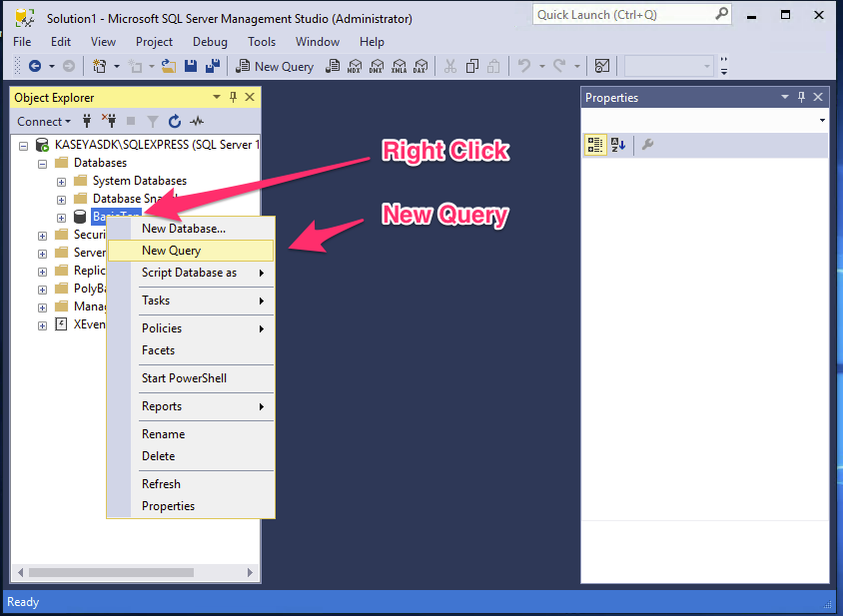Open a DAX query from the toolbar
The height and width of the screenshot is (616, 843).
tap(421, 66)
